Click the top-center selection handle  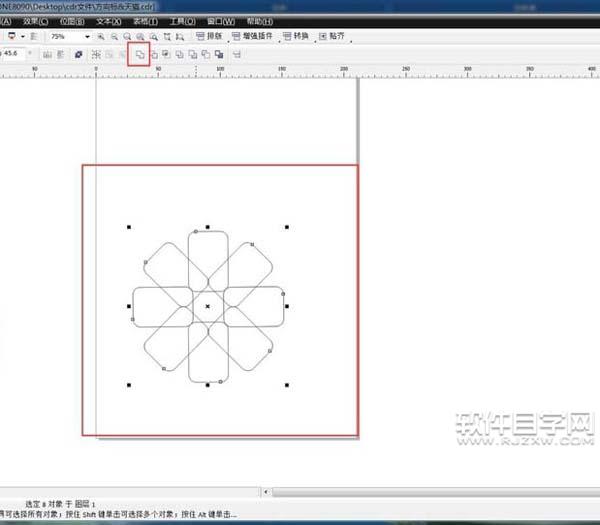click(207, 227)
